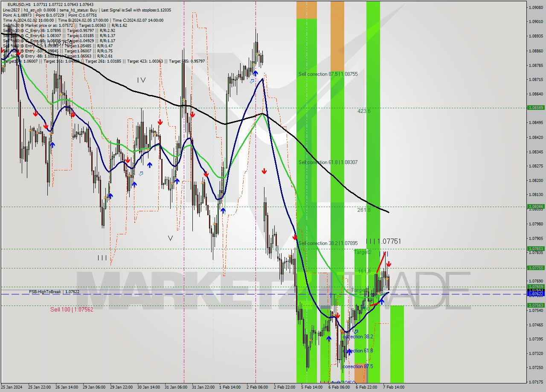The image size is (546, 392).
Task: Click the blue 'correction 61.8' label
Action: (358, 351)
